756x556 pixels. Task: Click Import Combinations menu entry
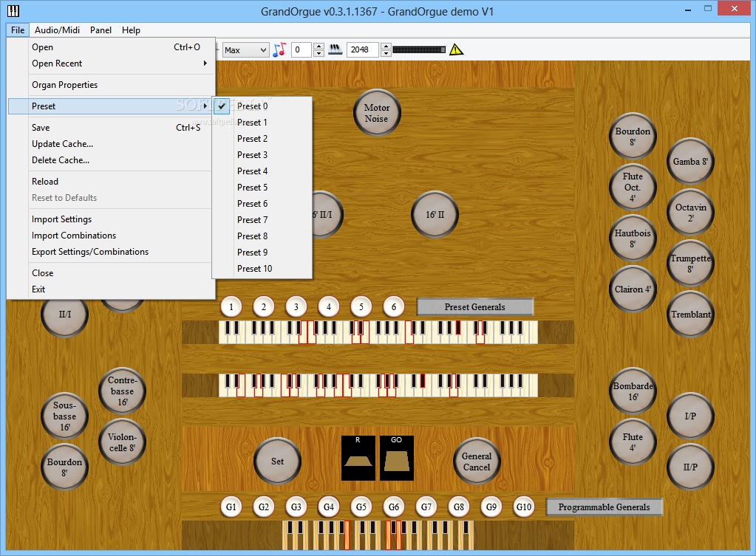click(x=110, y=235)
